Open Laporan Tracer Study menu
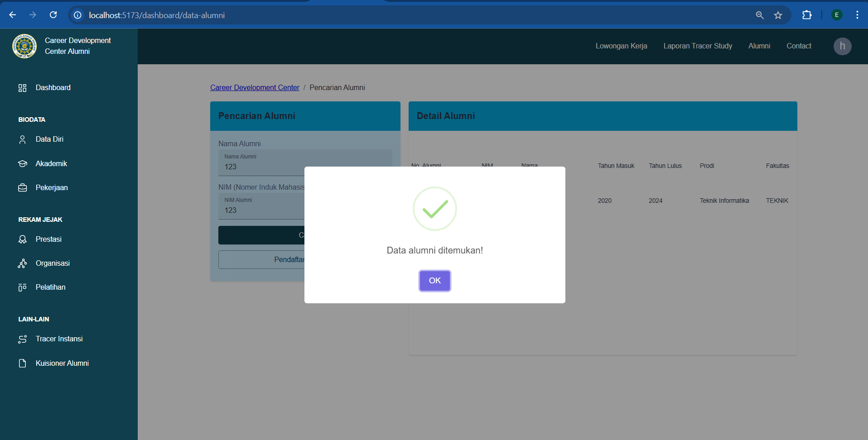The width and height of the screenshot is (868, 440). click(x=697, y=46)
